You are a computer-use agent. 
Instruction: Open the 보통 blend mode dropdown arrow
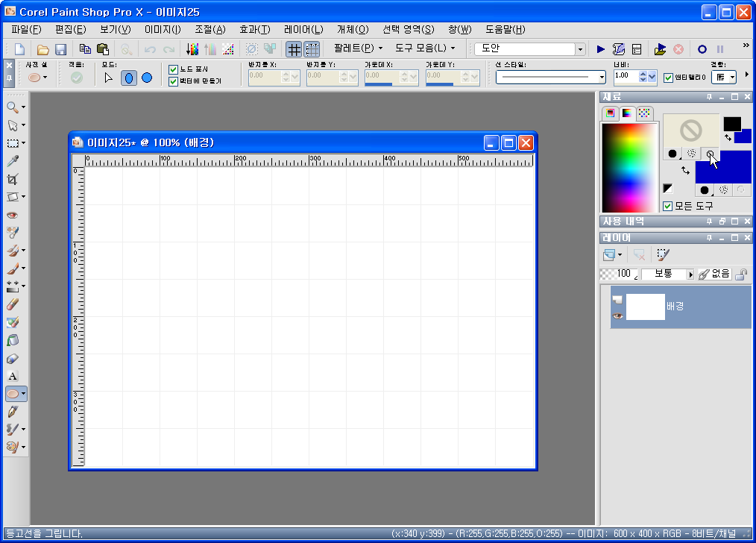point(690,274)
